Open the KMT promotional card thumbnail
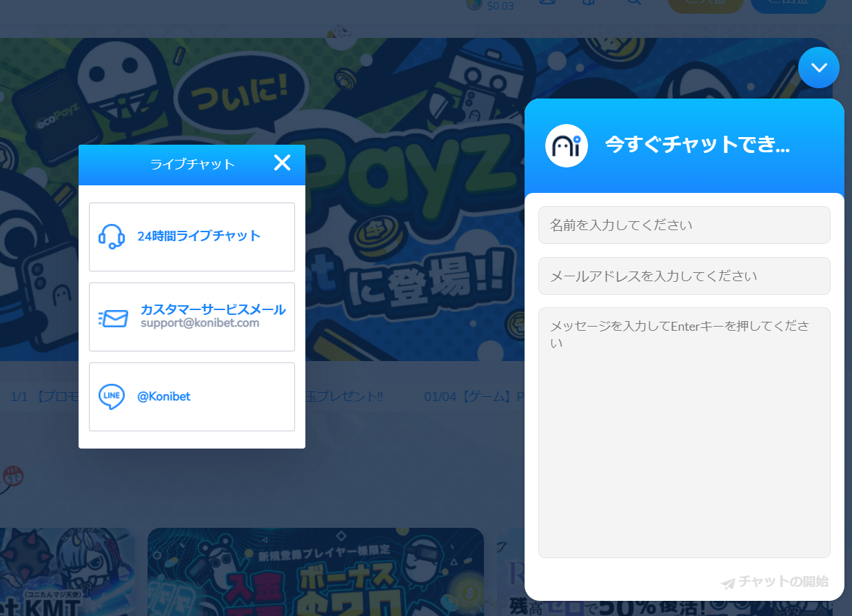Image resolution: width=852 pixels, height=616 pixels. pos(68,572)
